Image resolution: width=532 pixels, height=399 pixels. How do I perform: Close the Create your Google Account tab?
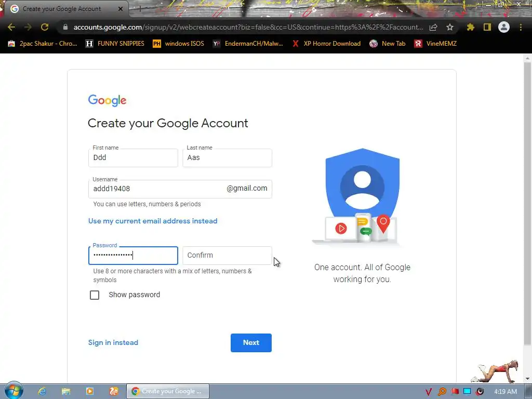coord(121,9)
